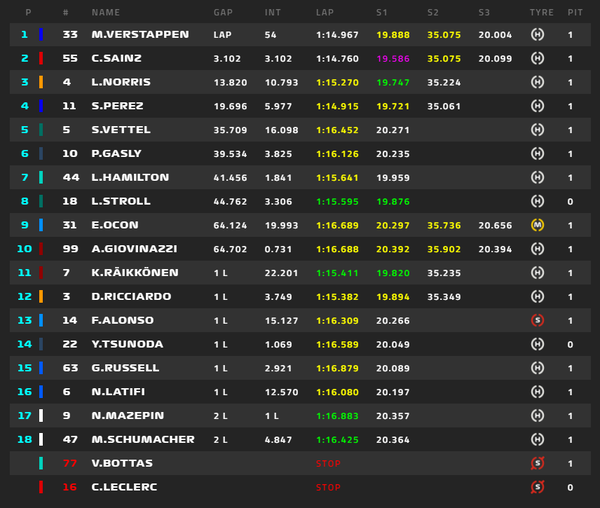This screenshot has height=508, width=600.
Task: Click Verstappen's hard tyre icon
Action: 537,34
